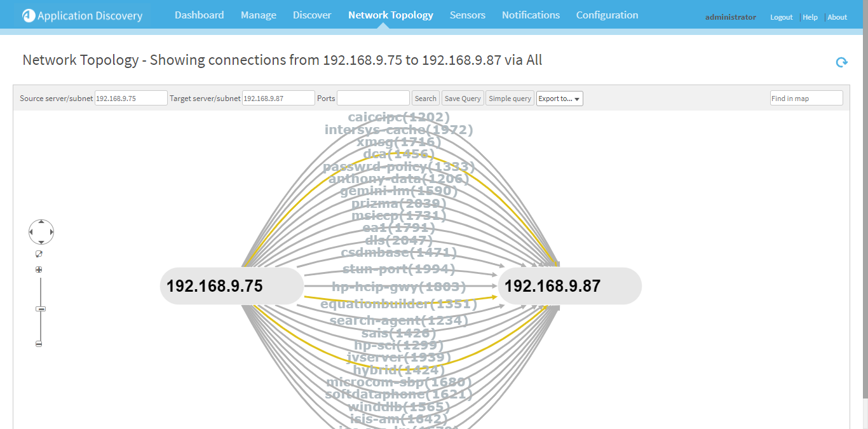
Task: Click the zoom-in plus icon
Action: 39,269
